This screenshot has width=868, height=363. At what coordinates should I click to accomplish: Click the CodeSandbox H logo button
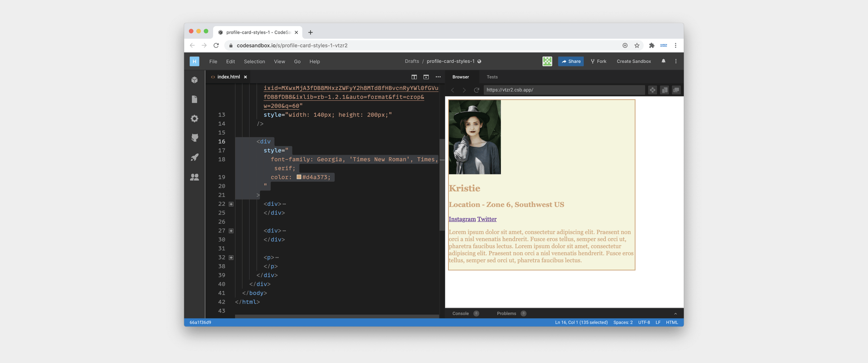click(194, 61)
